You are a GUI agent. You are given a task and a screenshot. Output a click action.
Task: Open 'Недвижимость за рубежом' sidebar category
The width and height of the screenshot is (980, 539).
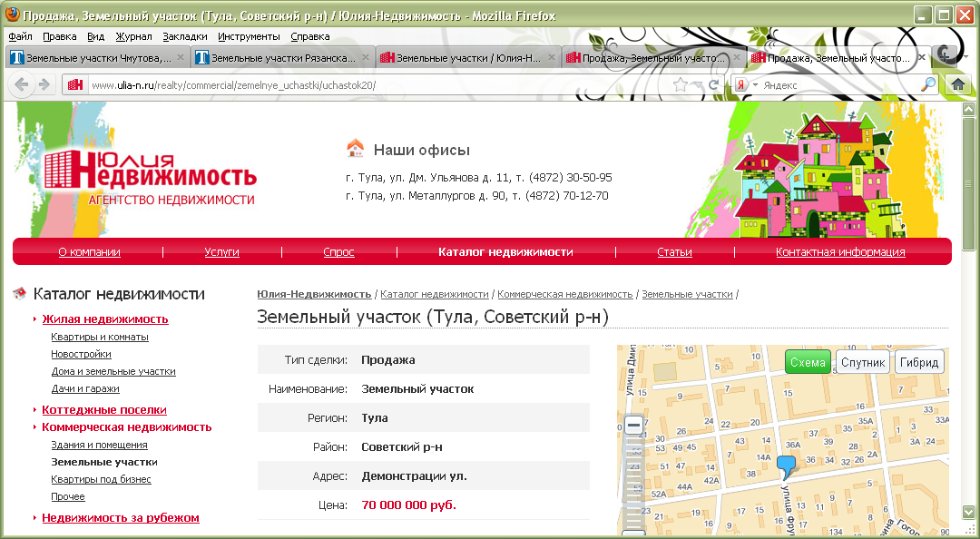pos(121,518)
